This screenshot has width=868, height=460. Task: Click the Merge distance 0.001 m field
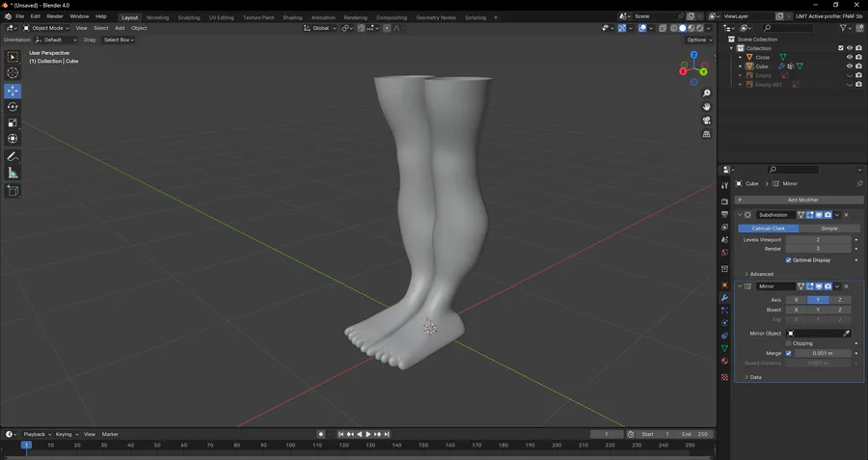click(823, 353)
